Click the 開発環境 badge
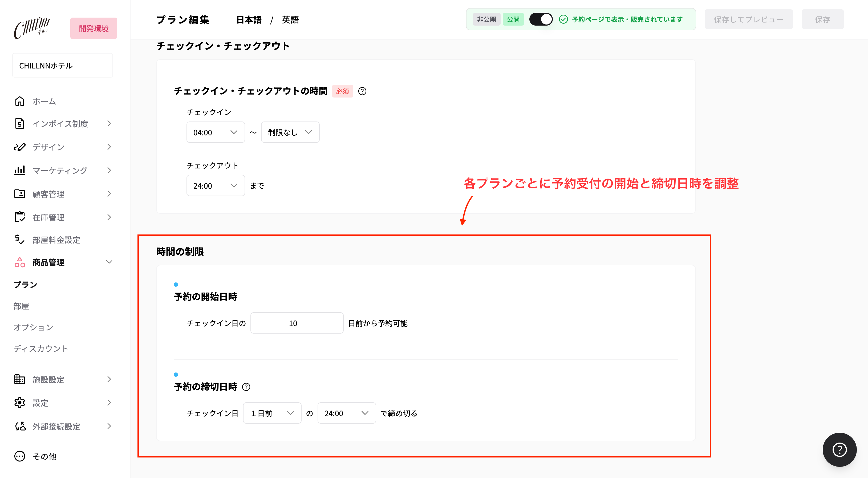The image size is (868, 478). tap(94, 28)
